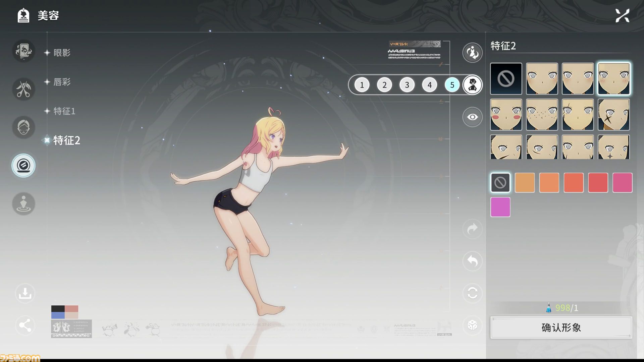
Task: Click the mannequin icon next to preset 5
Action: 472,85
